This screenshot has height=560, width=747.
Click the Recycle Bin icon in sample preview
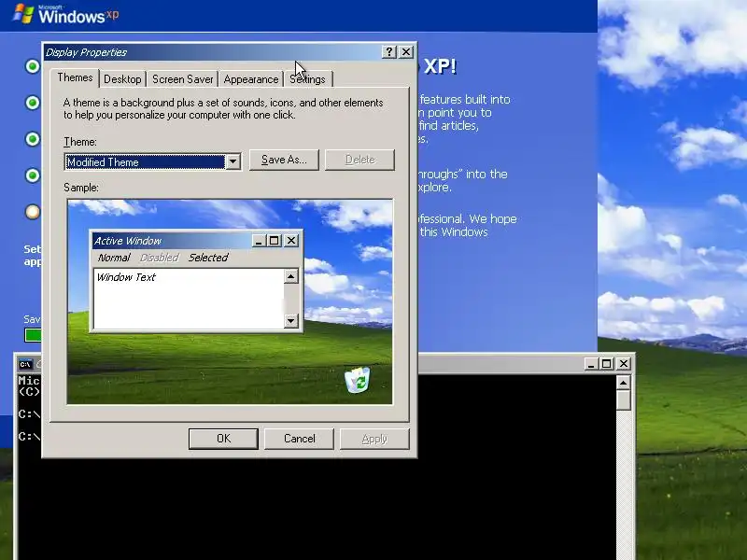[x=358, y=380]
